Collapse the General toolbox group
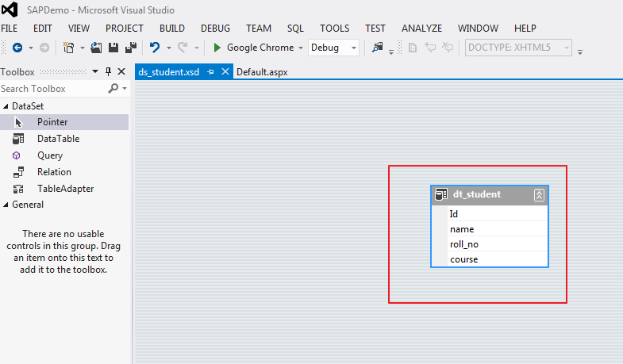 pos(6,205)
